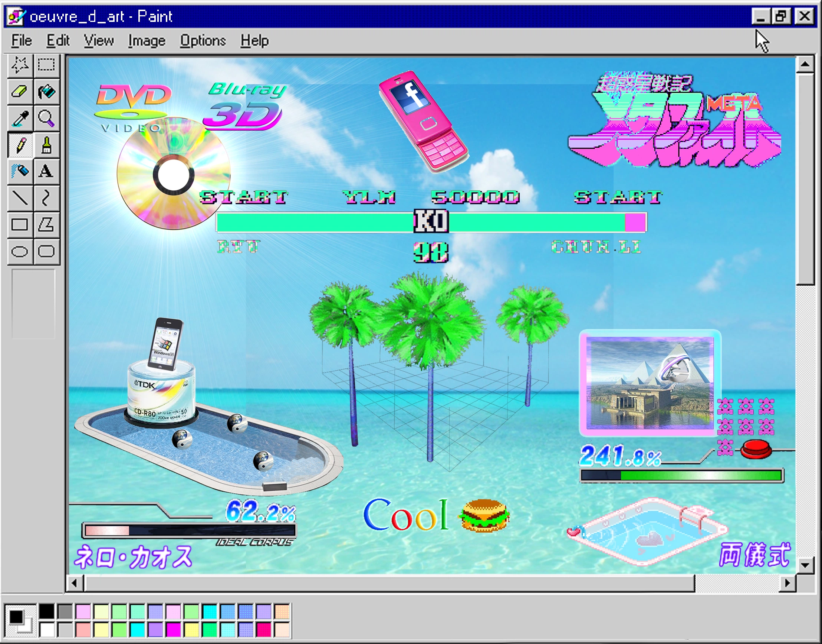Viewport: 822px width, 644px height.
Task: Pick the emerald green palette swatch
Action: click(210, 630)
